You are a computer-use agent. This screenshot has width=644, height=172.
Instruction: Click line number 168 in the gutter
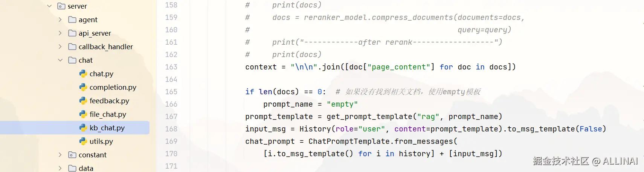171,129
